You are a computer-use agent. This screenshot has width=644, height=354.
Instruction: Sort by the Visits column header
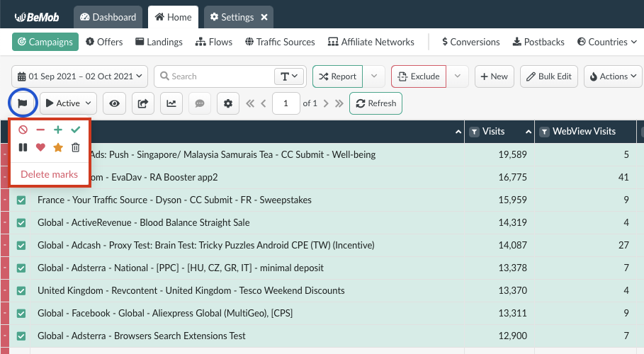(x=493, y=132)
